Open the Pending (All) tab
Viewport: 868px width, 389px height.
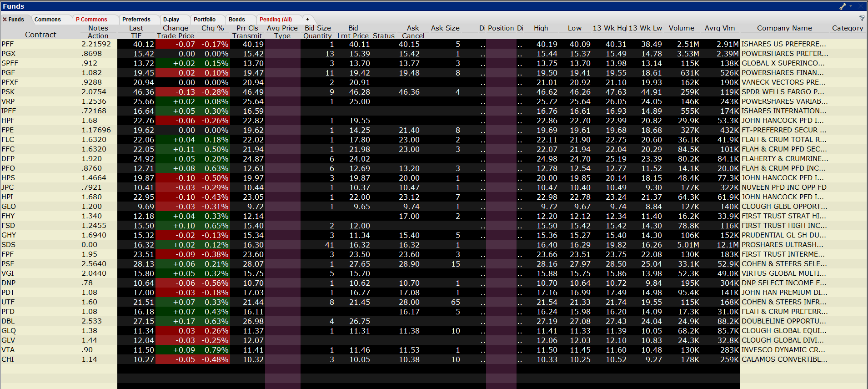click(276, 20)
